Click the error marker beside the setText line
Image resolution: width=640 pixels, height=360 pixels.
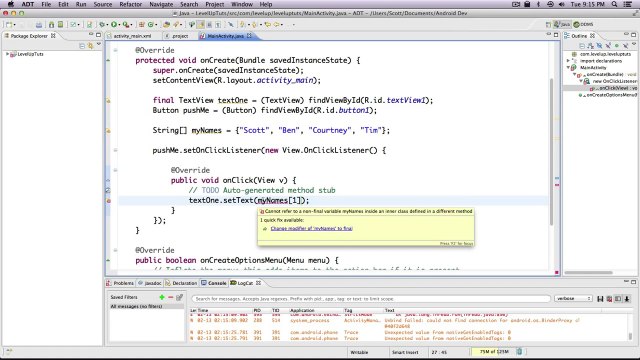[x=109, y=200]
